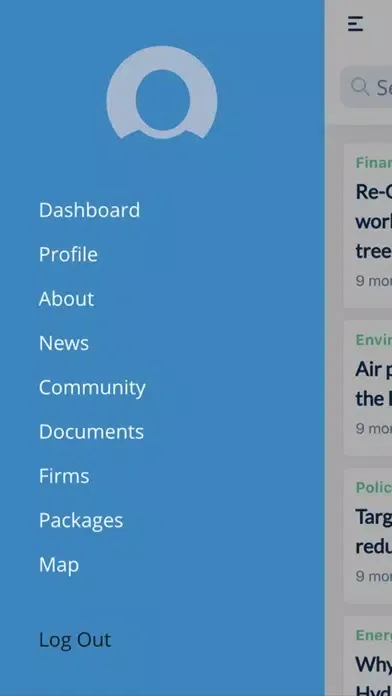Select Packages from the menu
The height and width of the screenshot is (696, 392).
pos(81,521)
